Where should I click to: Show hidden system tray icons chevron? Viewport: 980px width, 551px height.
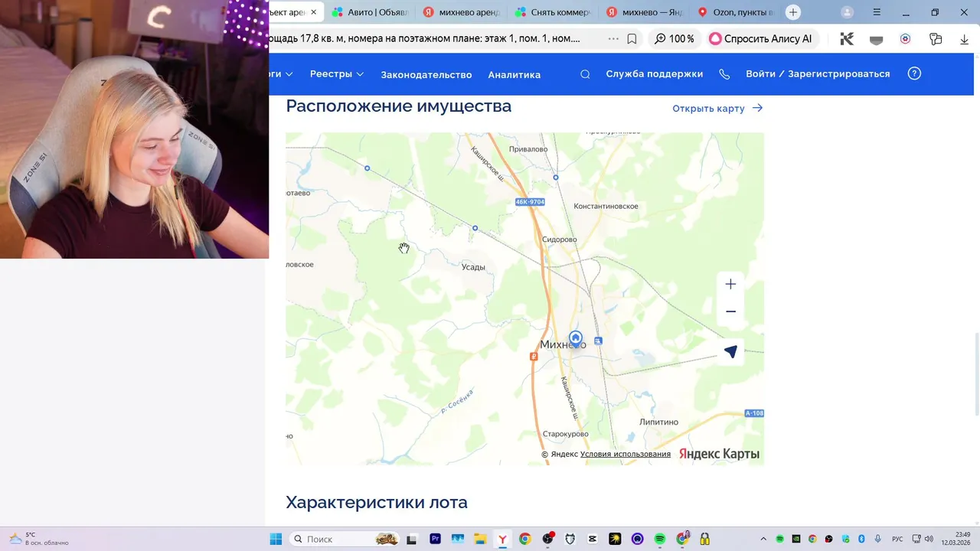click(763, 539)
